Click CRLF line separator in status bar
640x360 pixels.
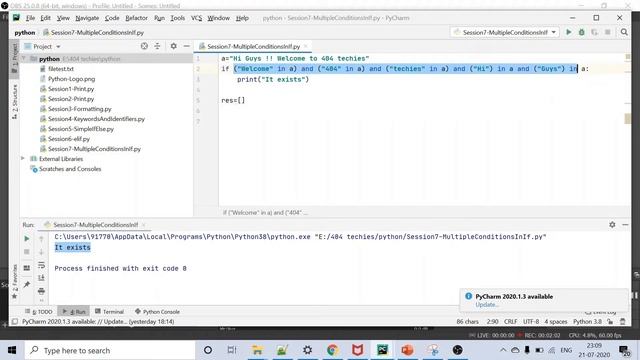click(x=510, y=322)
